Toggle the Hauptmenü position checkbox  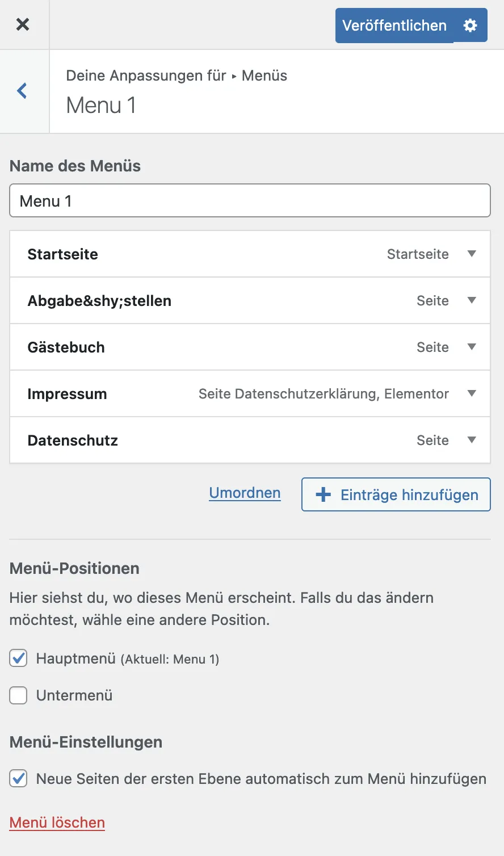click(18, 658)
